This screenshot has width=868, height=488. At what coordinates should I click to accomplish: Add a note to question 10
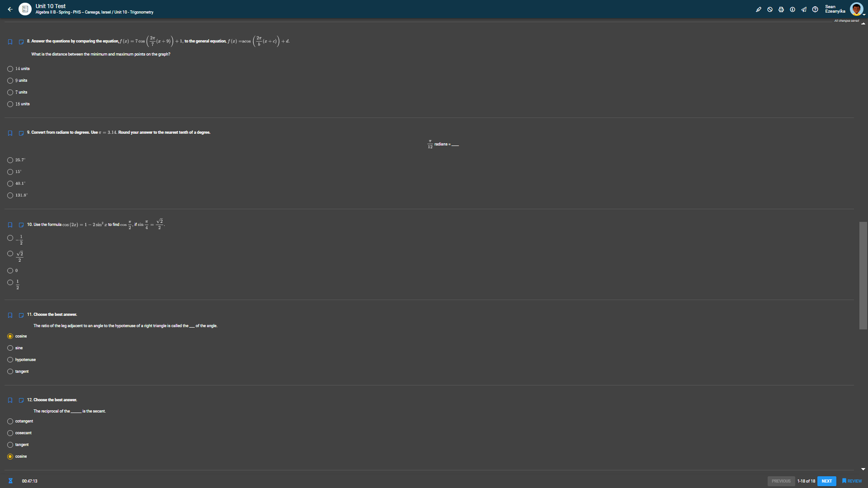21,225
